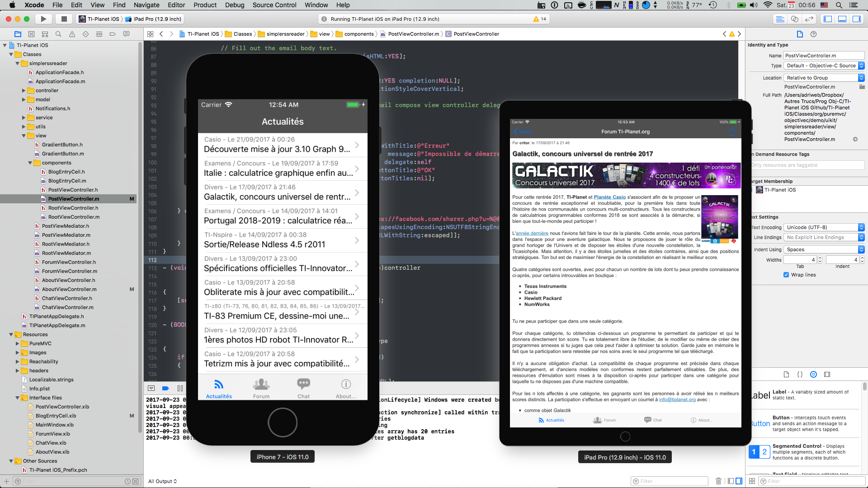Show the Project navigator tab
The image size is (868, 488).
tap(18, 34)
